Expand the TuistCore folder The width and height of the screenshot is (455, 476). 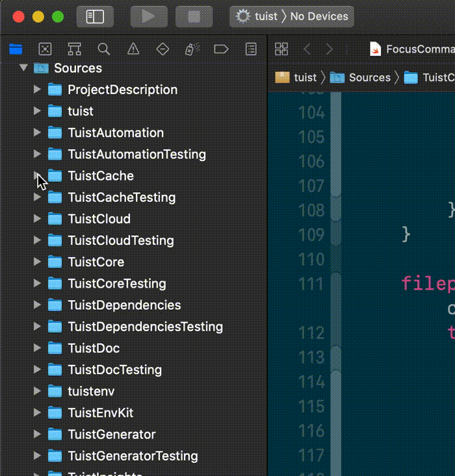[37, 262]
